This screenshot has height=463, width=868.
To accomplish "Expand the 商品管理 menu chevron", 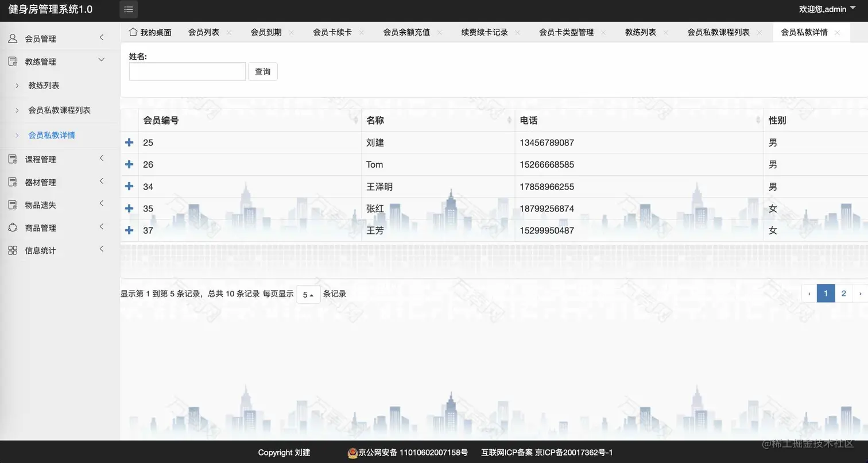I will click(102, 226).
